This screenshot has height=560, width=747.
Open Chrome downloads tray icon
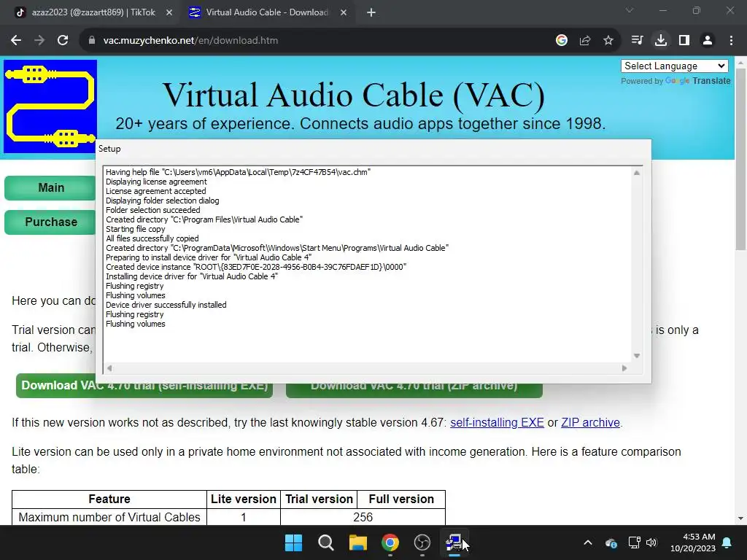pyautogui.click(x=661, y=41)
